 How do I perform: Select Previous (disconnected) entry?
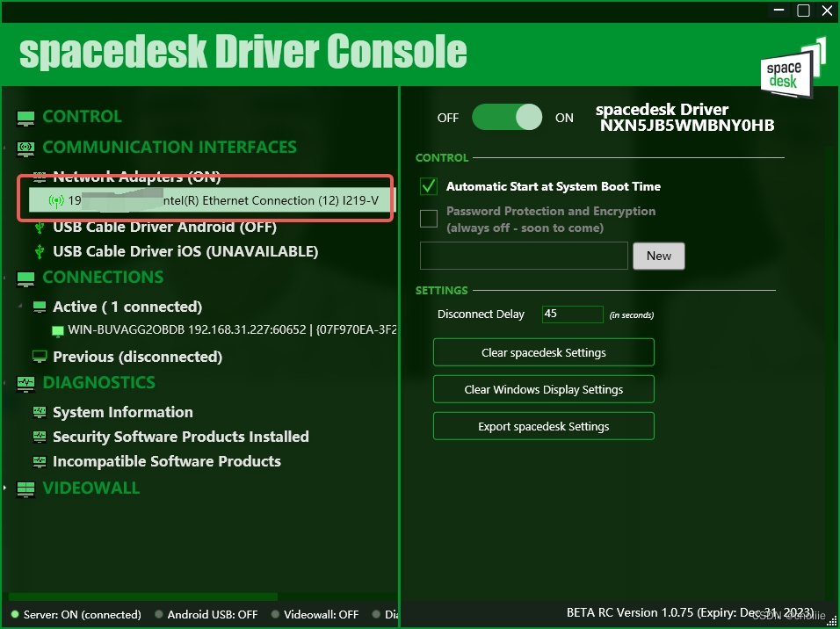tap(138, 357)
